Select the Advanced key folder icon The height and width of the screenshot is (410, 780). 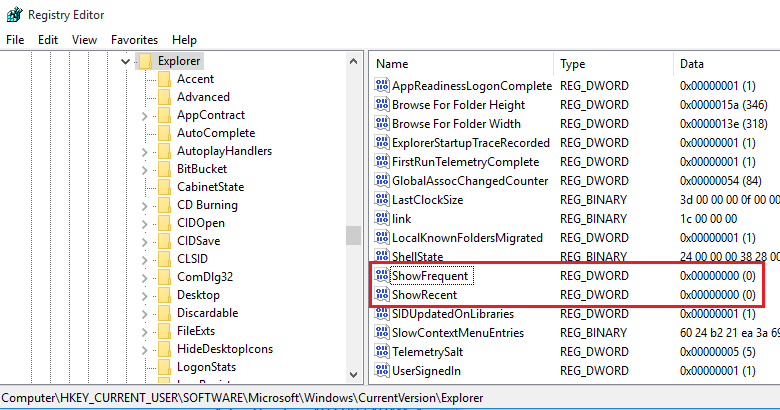[164, 97]
